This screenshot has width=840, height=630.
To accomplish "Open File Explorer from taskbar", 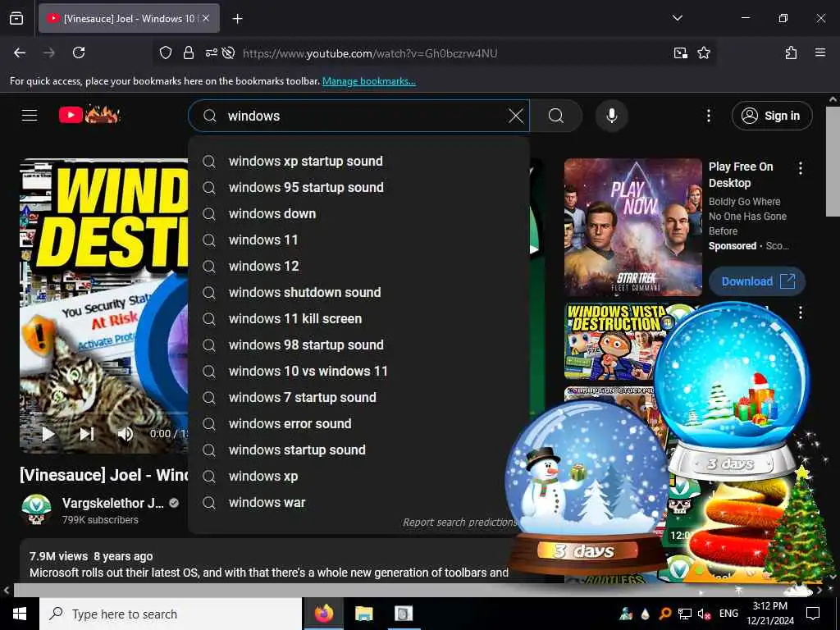I will tap(363, 614).
